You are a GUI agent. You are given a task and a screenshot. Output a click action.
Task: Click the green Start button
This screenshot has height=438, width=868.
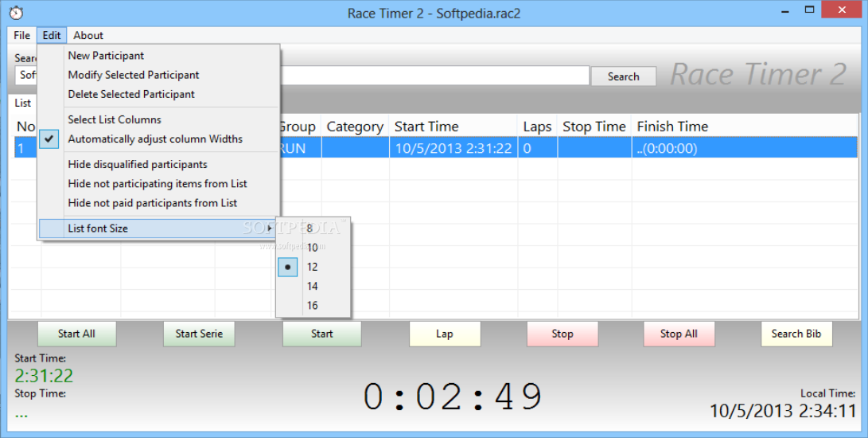coord(322,334)
